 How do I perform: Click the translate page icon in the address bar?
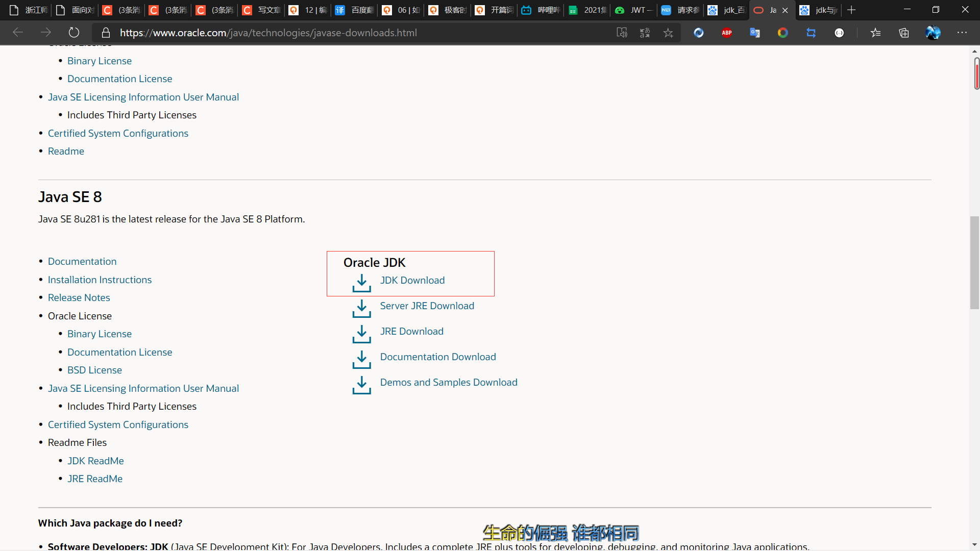click(x=645, y=33)
